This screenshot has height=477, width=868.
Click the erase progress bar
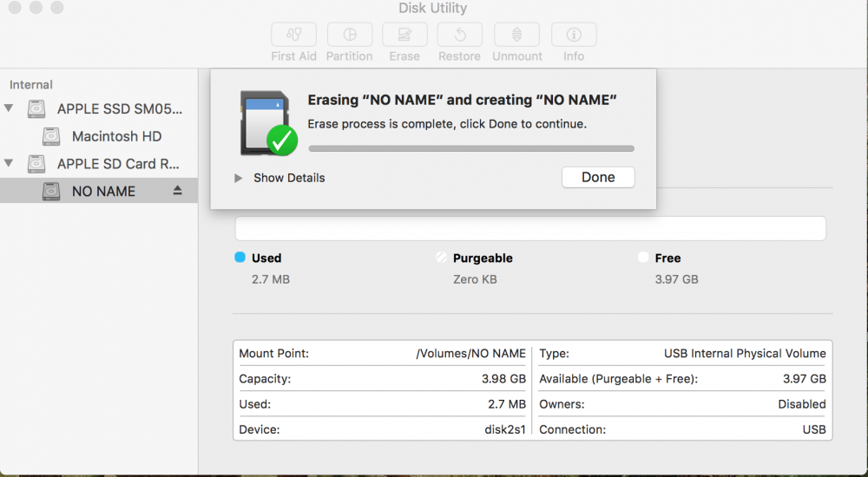click(x=471, y=148)
